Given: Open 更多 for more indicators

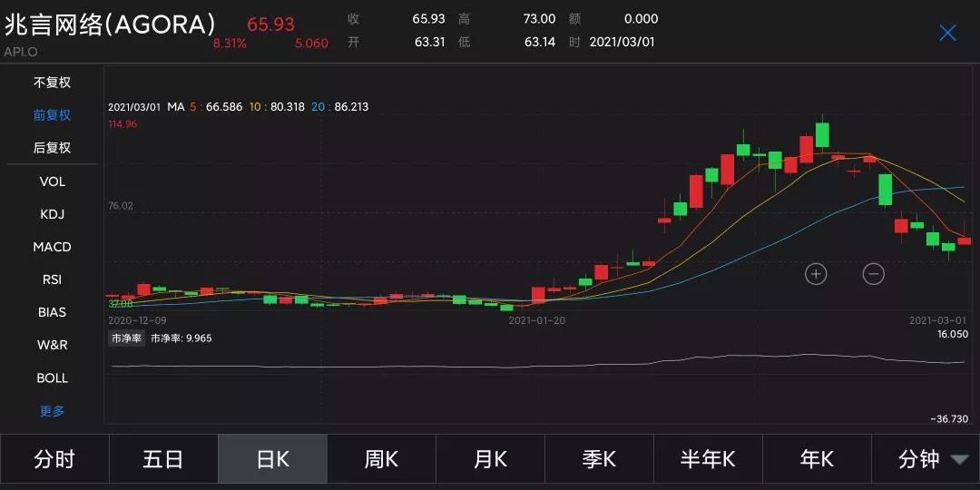Looking at the screenshot, I should tap(52, 411).
